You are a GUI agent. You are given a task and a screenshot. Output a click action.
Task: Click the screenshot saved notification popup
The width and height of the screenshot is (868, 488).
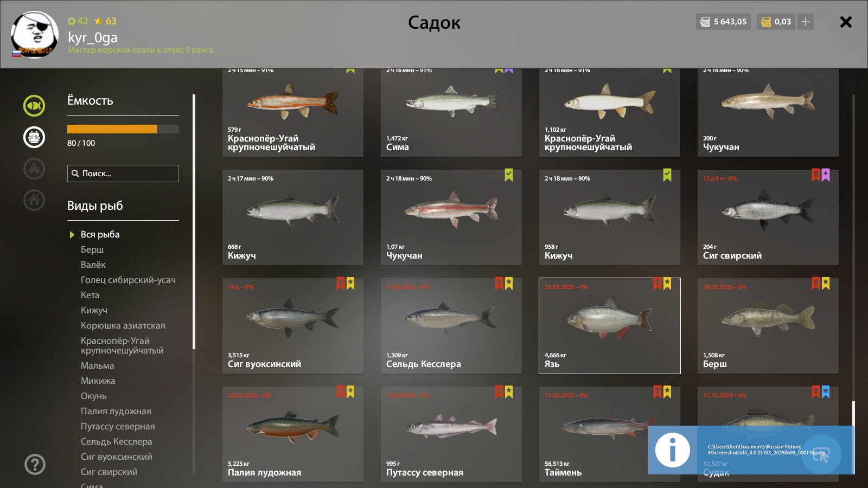click(x=751, y=450)
